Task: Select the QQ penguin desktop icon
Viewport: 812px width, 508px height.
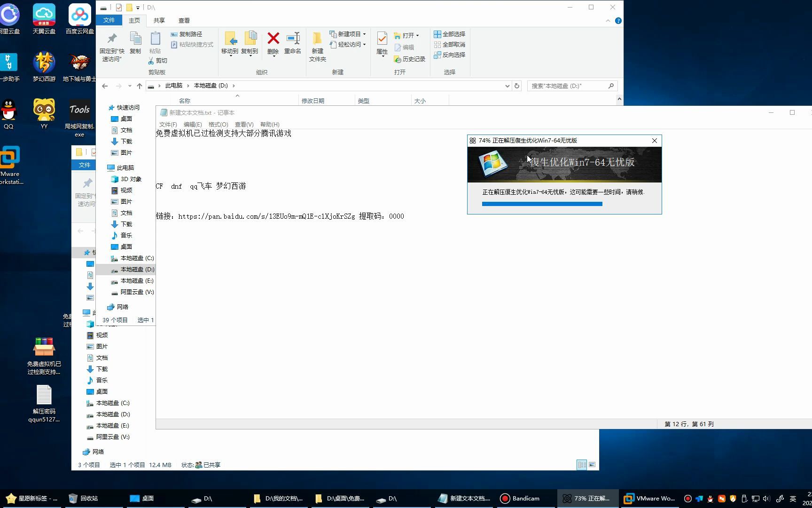Action: [8, 114]
